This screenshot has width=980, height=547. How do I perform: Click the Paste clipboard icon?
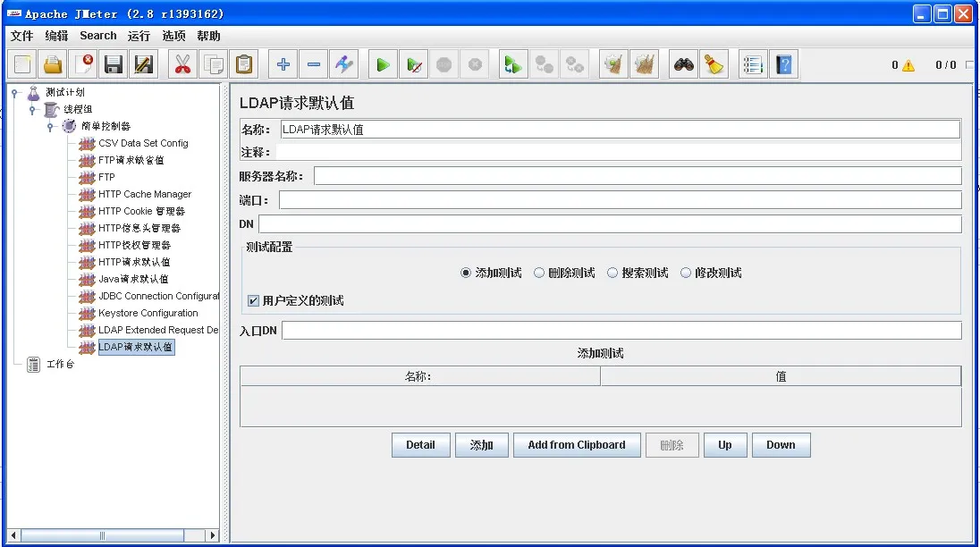tap(244, 64)
